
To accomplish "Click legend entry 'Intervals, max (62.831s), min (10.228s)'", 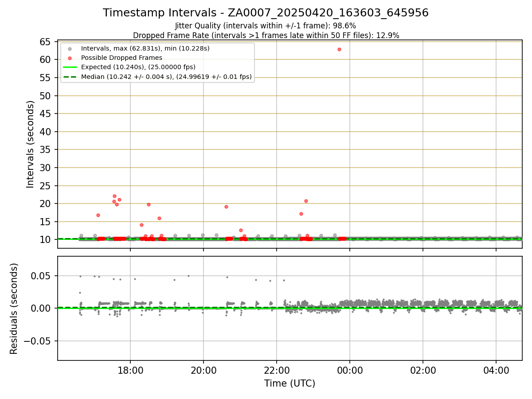I will (145, 48).
